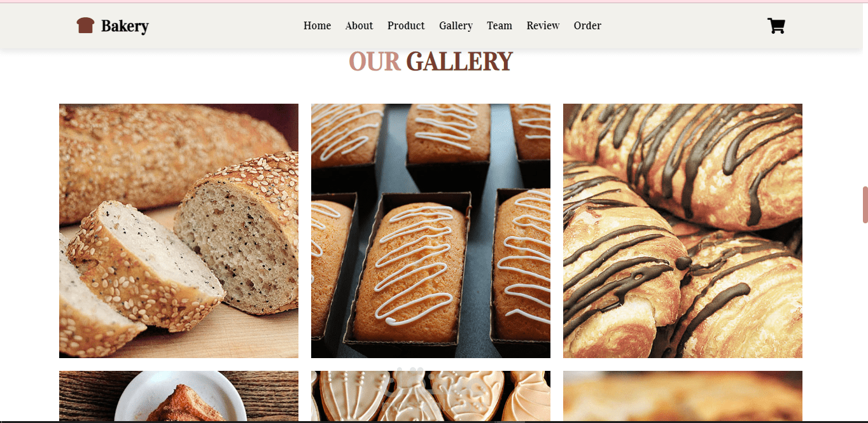The width and height of the screenshot is (868, 423).
Task: Click the OUR GALLERY heading
Action: coord(431,61)
